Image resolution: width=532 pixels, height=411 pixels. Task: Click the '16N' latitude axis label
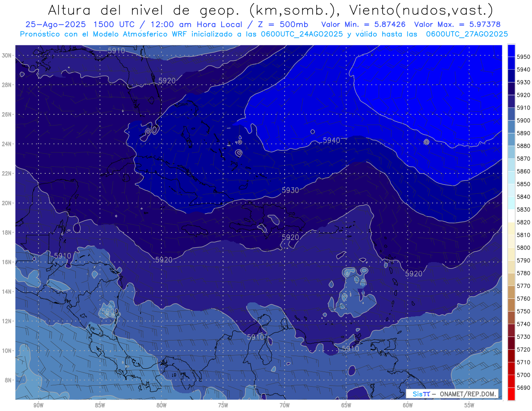7,262
